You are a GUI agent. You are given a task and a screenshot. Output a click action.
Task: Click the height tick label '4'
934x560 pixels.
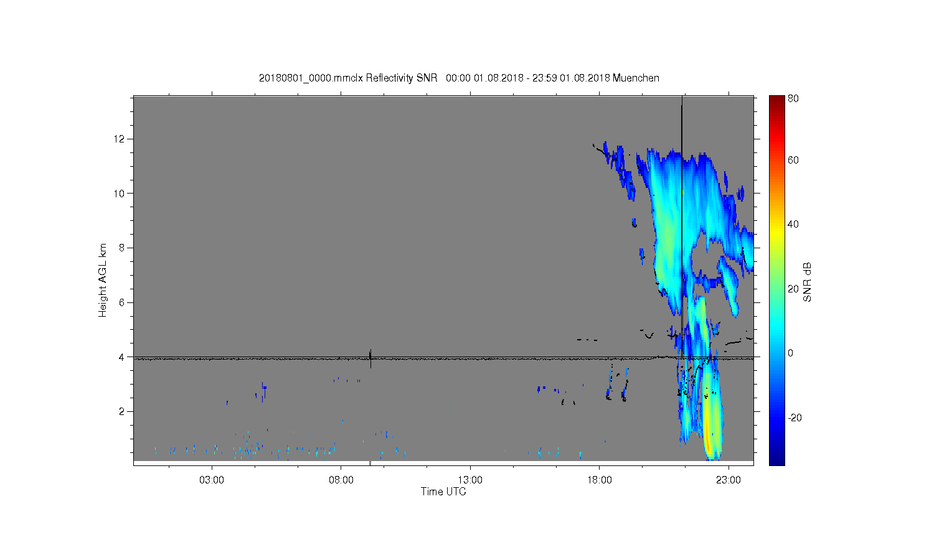[123, 357]
